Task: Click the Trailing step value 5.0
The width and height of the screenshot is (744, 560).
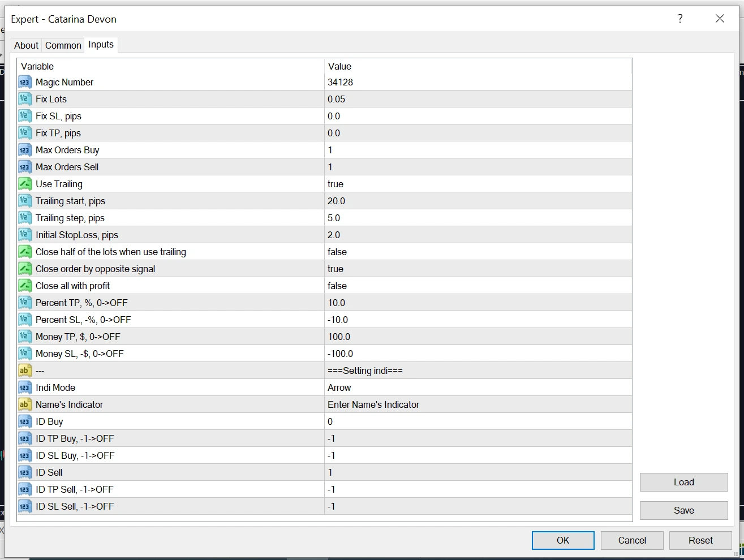Action: pos(334,218)
